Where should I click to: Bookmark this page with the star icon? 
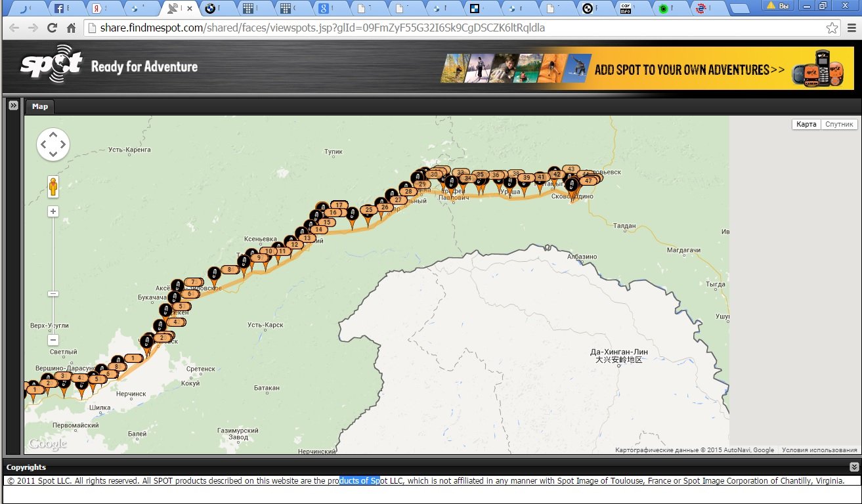click(832, 28)
